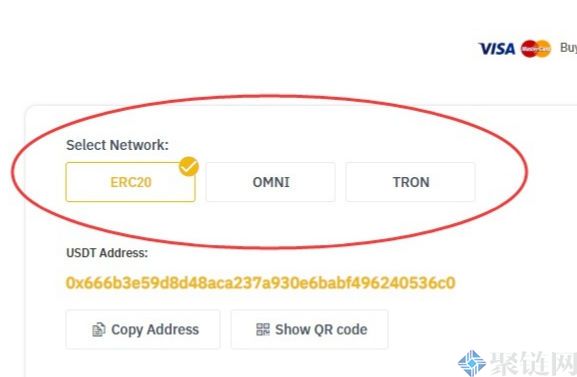Screen dimensions: 577x377
Task: Click the Copy Address button label
Action: click(x=155, y=330)
